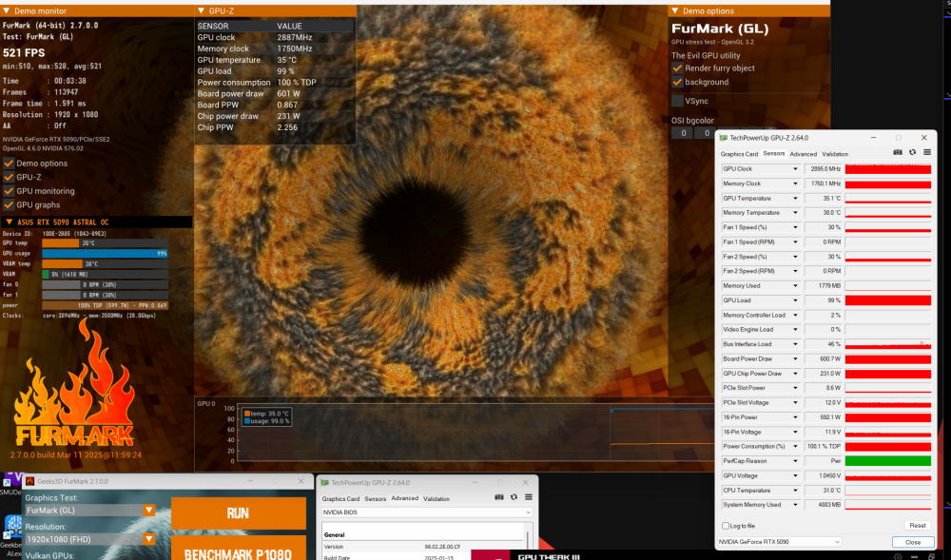Open the Resolution dropdown arrow

click(148, 539)
